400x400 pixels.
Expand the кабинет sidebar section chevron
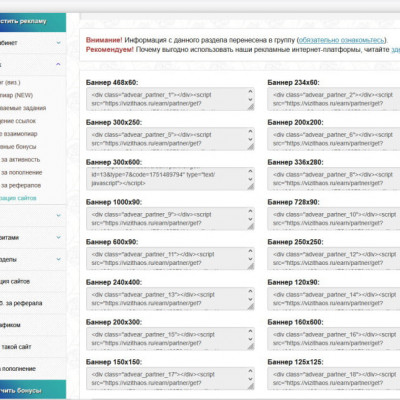coord(58,43)
